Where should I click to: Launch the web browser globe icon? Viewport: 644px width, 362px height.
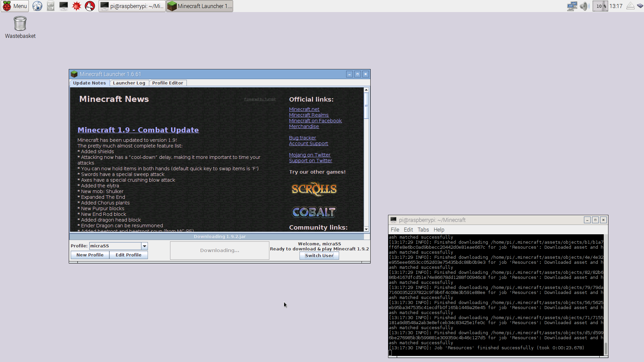click(37, 6)
